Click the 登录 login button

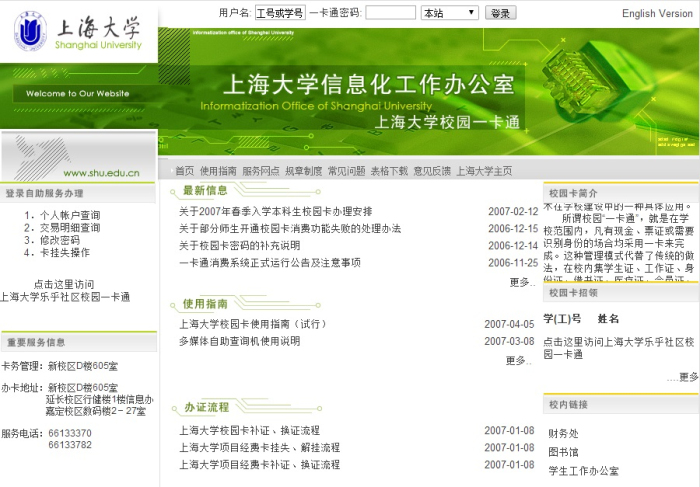pos(500,13)
